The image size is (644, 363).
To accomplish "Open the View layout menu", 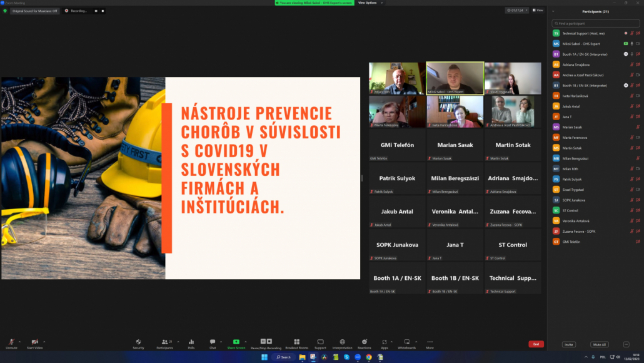I will coord(538,11).
